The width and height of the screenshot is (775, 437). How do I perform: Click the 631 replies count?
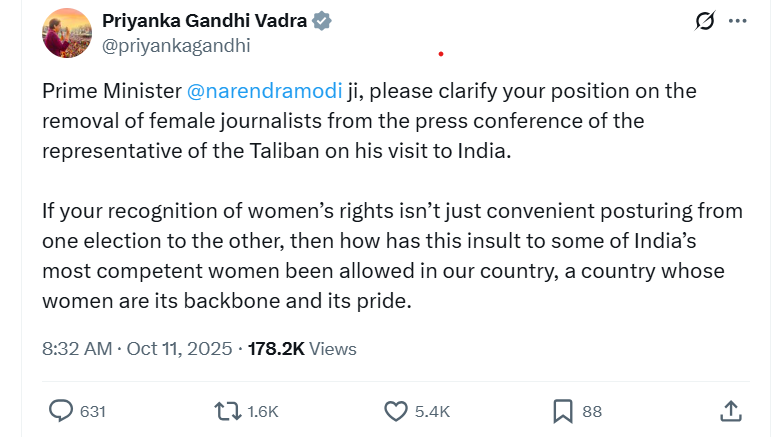93,411
